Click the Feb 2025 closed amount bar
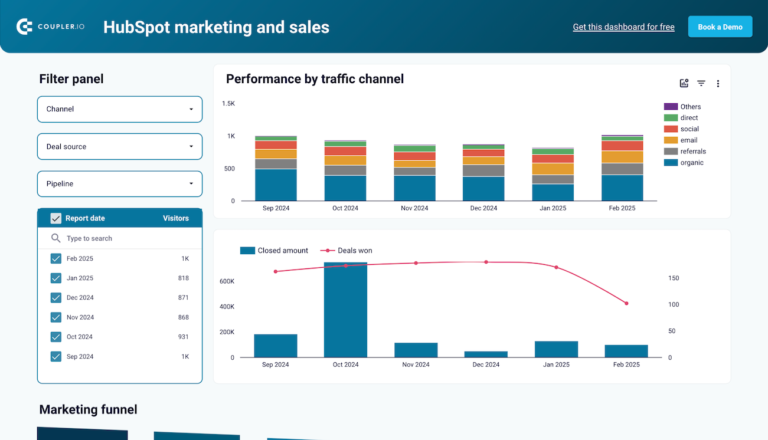Image resolution: width=768 pixels, height=440 pixels. [626, 351]
